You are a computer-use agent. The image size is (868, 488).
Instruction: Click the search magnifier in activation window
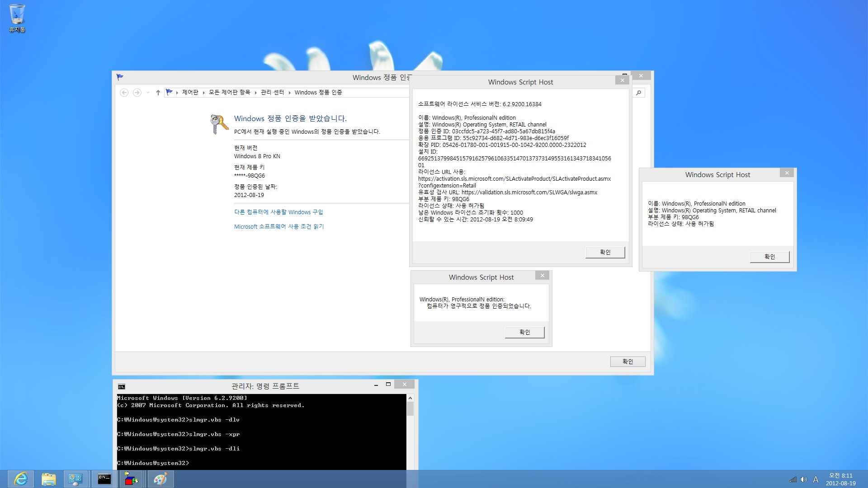(638, 93)
